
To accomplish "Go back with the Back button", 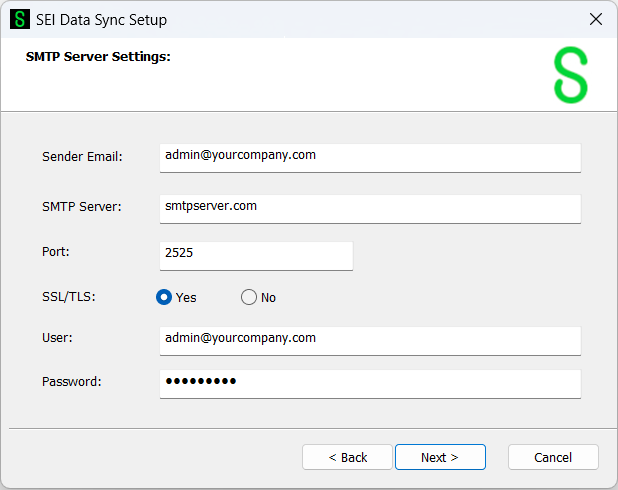I will 347,457.
